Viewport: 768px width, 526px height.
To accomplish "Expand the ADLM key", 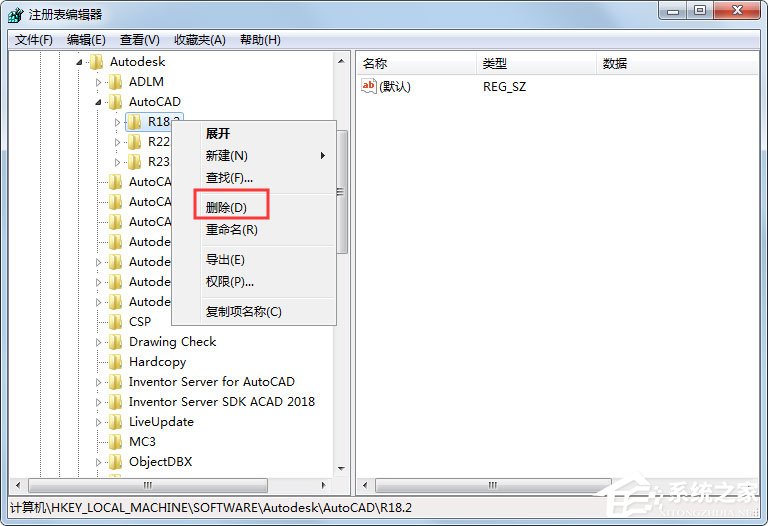I will point(98,82).
